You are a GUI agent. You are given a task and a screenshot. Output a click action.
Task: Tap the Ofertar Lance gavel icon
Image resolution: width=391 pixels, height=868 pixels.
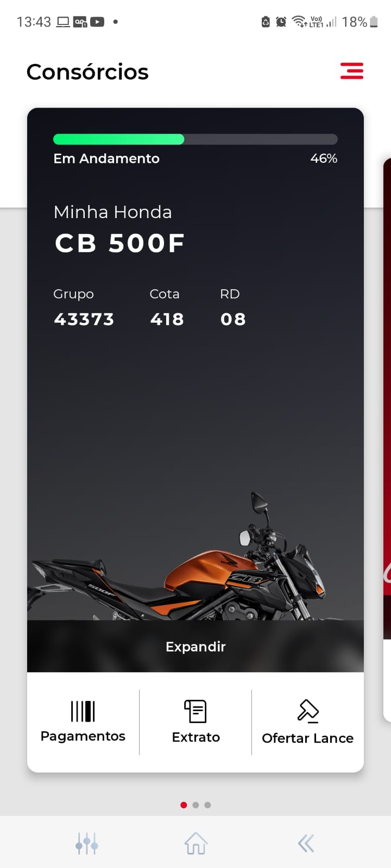[308, 711]
